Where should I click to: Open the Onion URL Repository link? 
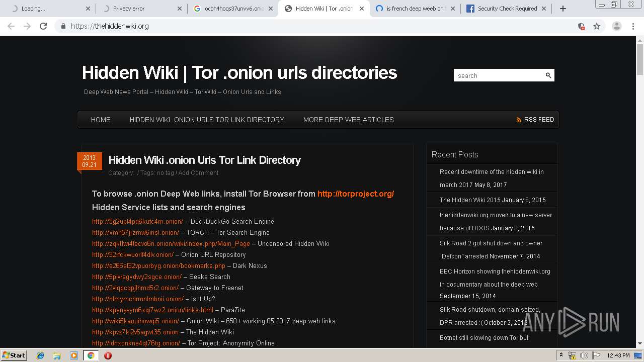(133, 255)
